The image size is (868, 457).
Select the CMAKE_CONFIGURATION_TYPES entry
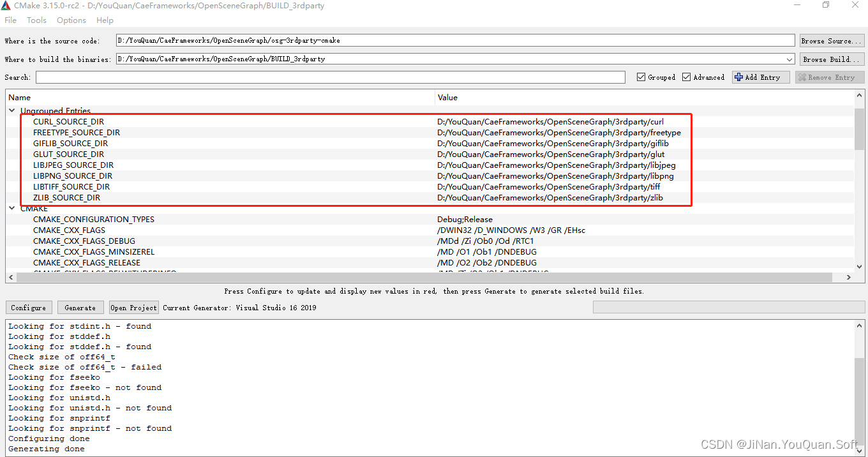(x=94, y=220)
